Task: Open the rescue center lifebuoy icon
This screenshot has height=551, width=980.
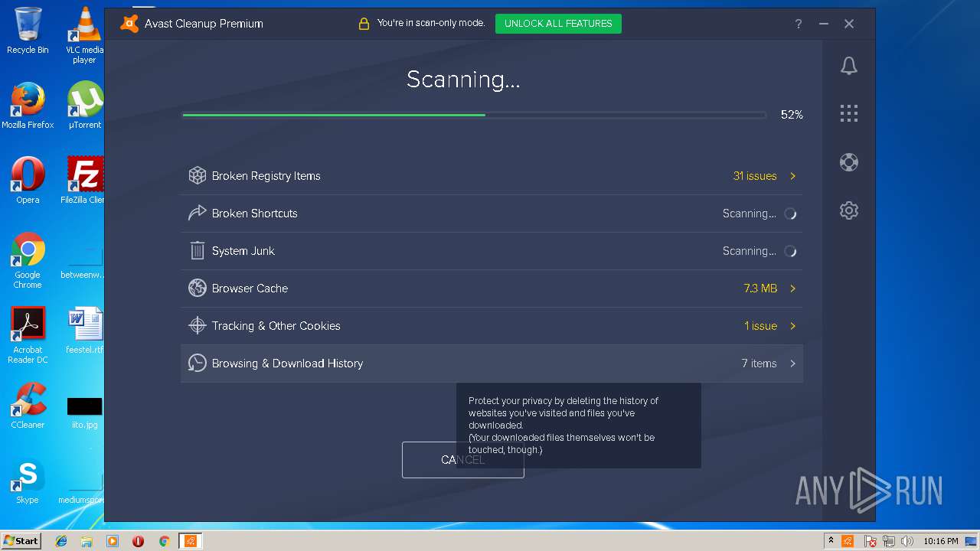Action: click(x=848, y=162)
